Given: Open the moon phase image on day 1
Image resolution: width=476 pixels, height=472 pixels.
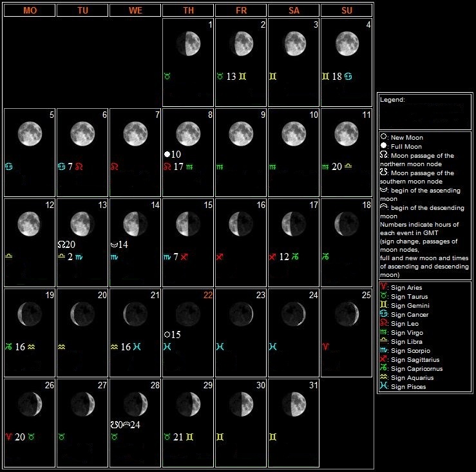Looking at the screenshot, I should click(187, 44).
